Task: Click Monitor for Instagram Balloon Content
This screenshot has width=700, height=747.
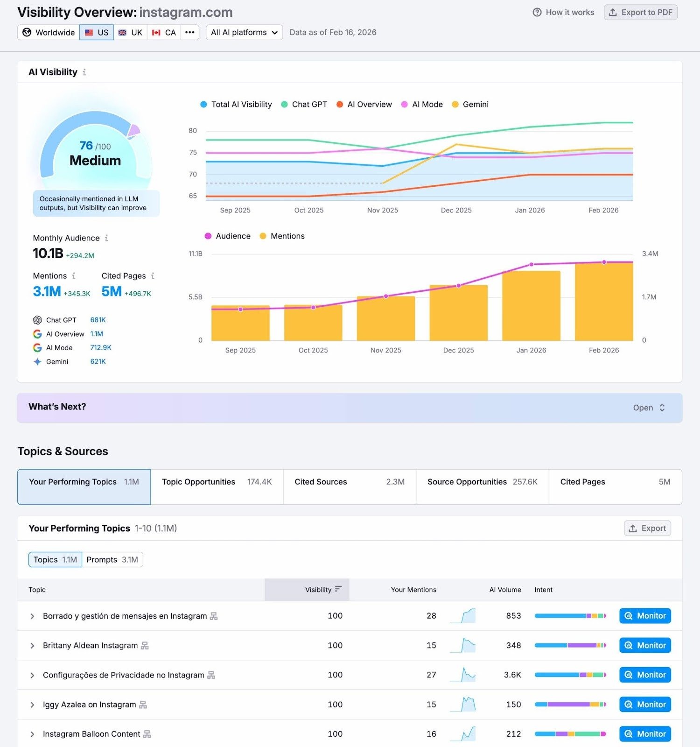Action: click(645, 733)
